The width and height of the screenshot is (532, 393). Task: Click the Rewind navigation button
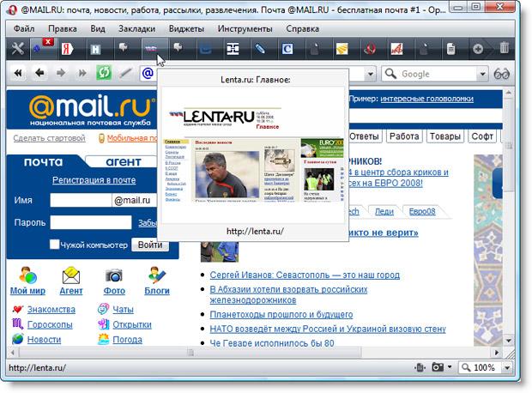pyautogui.click(x=18, y=73)
